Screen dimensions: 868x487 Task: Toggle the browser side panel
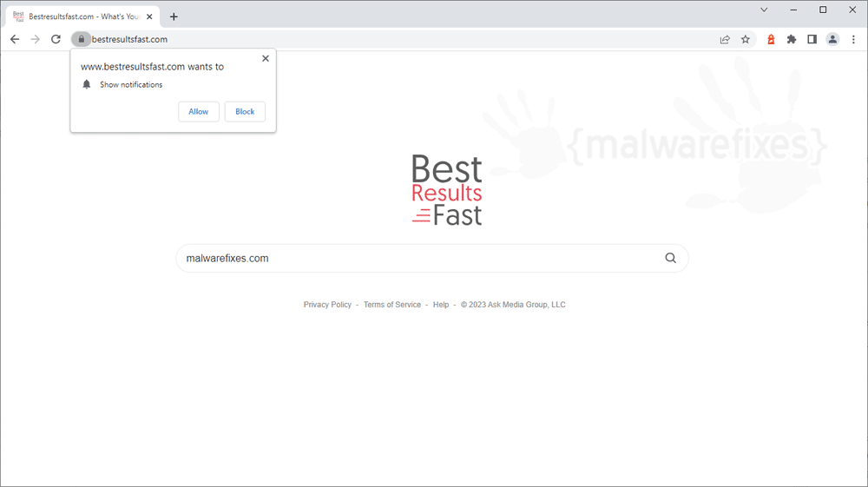tap(812, 39)
